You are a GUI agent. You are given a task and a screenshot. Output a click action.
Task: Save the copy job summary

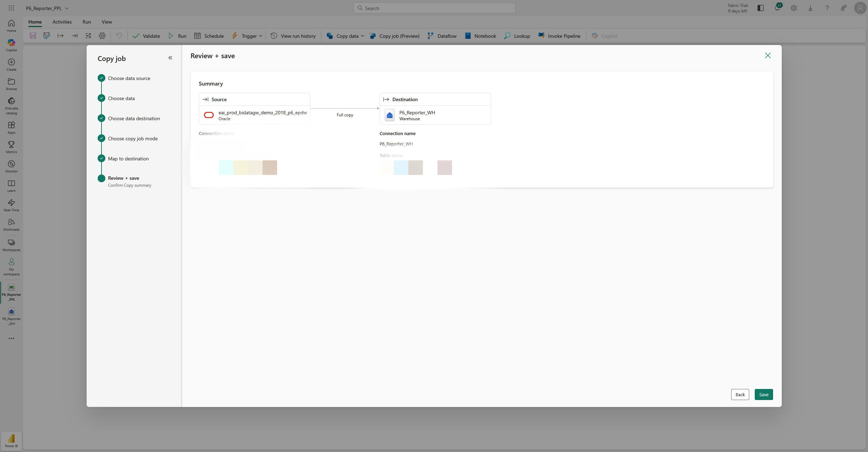pos(763,395)
